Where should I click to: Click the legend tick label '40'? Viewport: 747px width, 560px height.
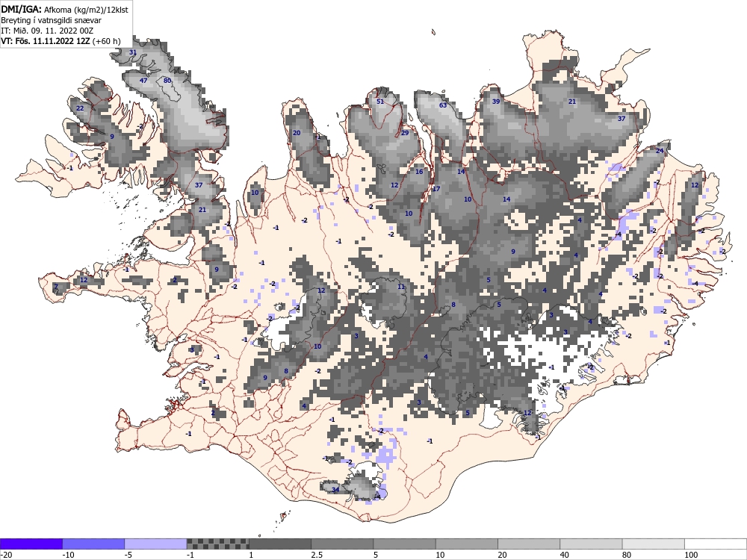[565, 555]
